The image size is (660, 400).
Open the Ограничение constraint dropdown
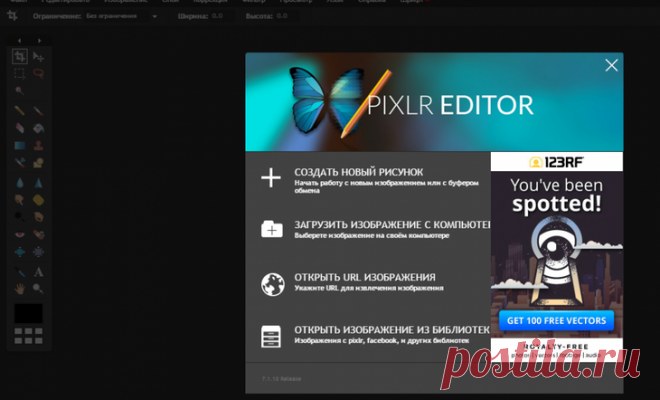[121, 16]
